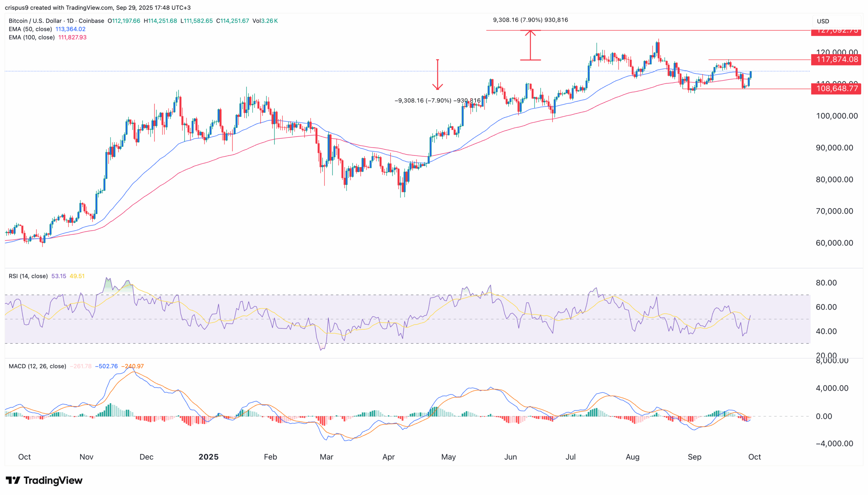Open the MACD (12, 26, close) indicator legend
Image resolution: width=868 pixels, height=495 pixels.
click(x=37, y=366)
